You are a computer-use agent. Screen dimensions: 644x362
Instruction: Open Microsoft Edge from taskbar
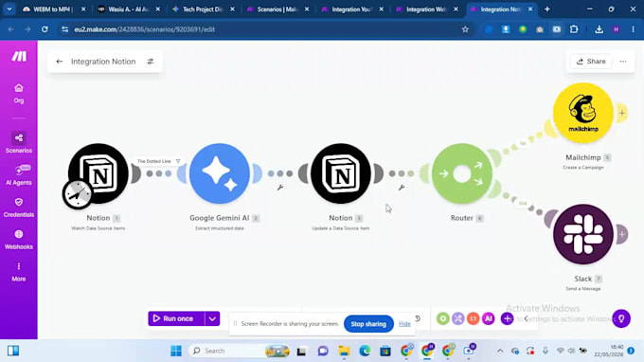[x=365, y=351]
